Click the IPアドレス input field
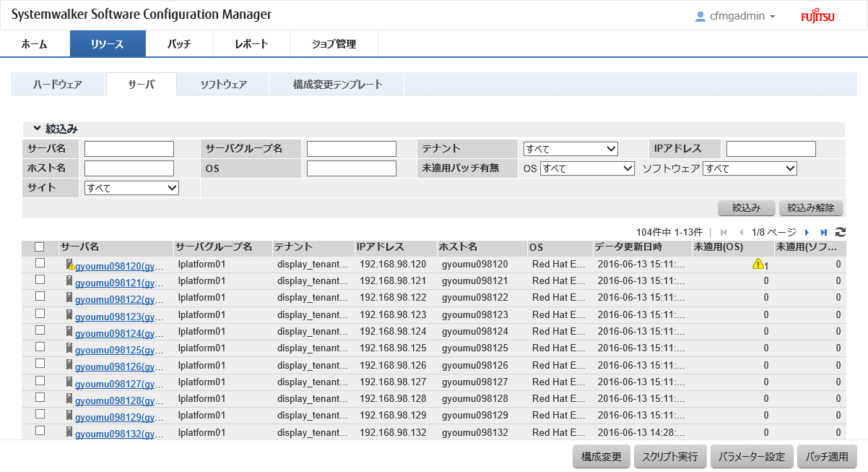The height and width of the screenshot is (472, 868). 771,149
